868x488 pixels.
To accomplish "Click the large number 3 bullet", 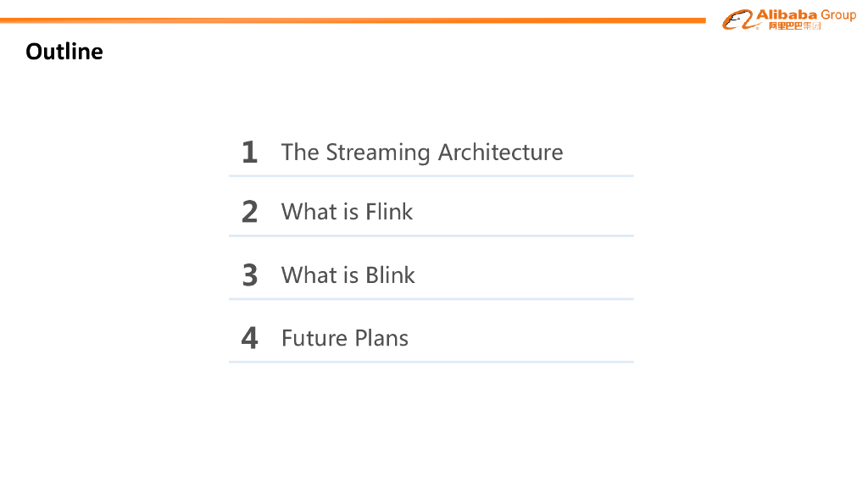I will [x=249, y=275].
